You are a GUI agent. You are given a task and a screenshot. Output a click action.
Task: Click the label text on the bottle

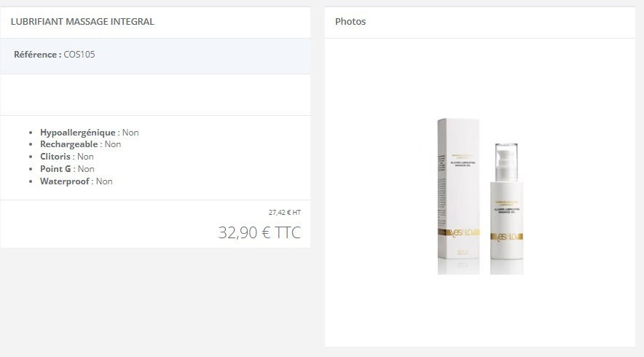point(507,206)
